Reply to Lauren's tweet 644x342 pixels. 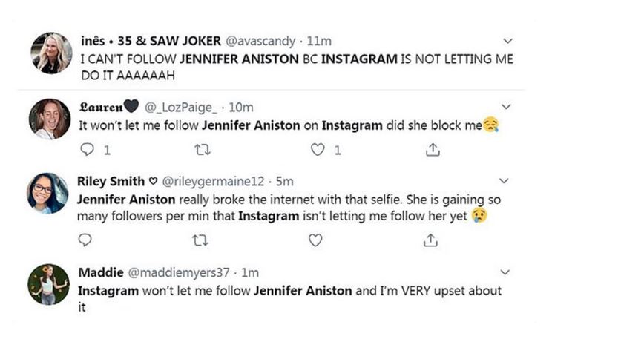point(85,150)
